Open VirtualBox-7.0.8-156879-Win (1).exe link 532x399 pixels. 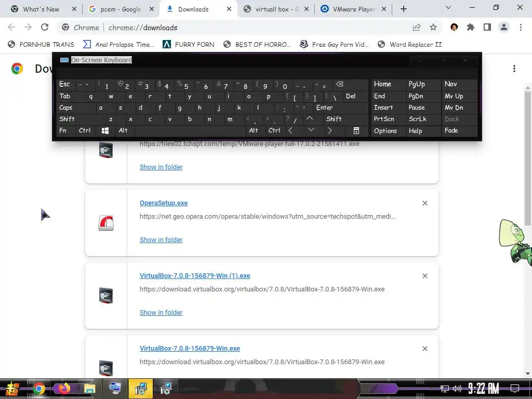tap(195, 275)
